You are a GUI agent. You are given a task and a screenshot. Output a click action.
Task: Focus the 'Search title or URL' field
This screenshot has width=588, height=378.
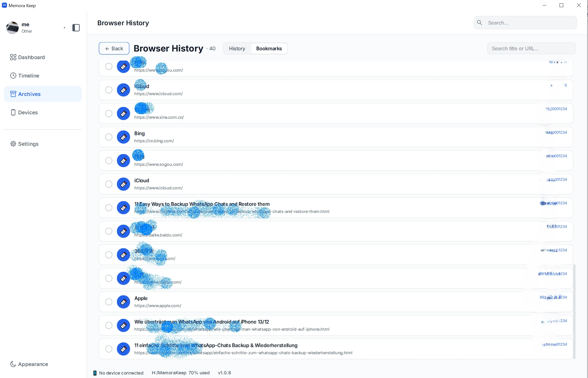point(531,49)
